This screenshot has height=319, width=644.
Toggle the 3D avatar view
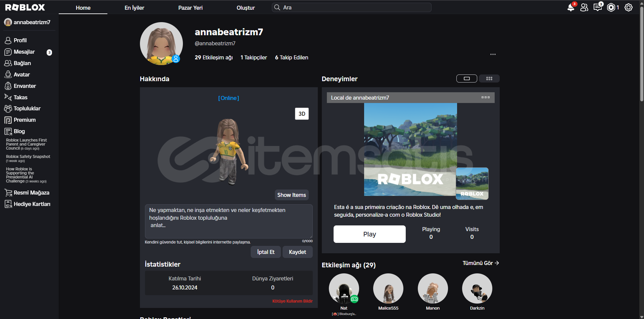click(302, 114)
